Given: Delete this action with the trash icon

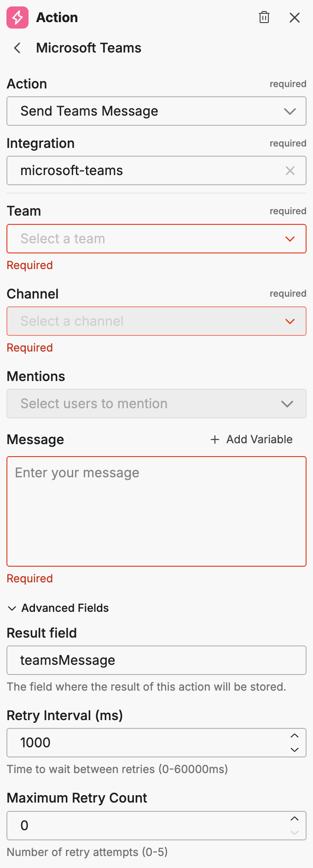Looking at the screenshot, I should coord(264,18).
